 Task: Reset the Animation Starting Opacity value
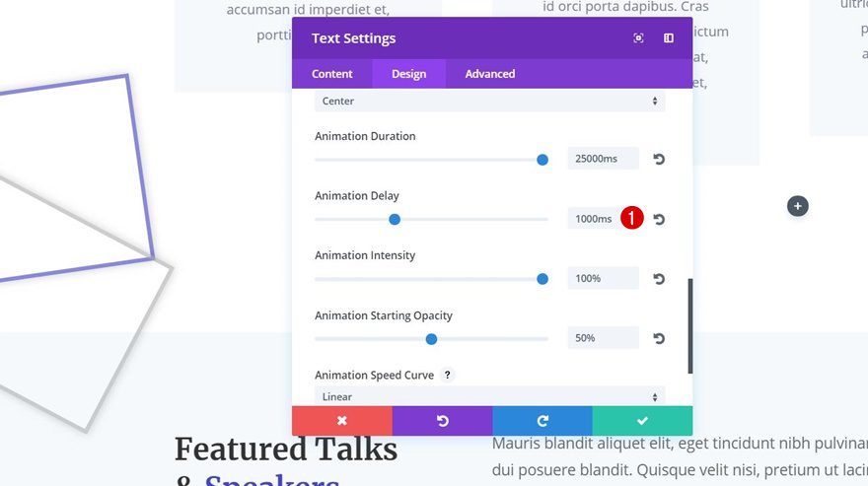point(659,338)
